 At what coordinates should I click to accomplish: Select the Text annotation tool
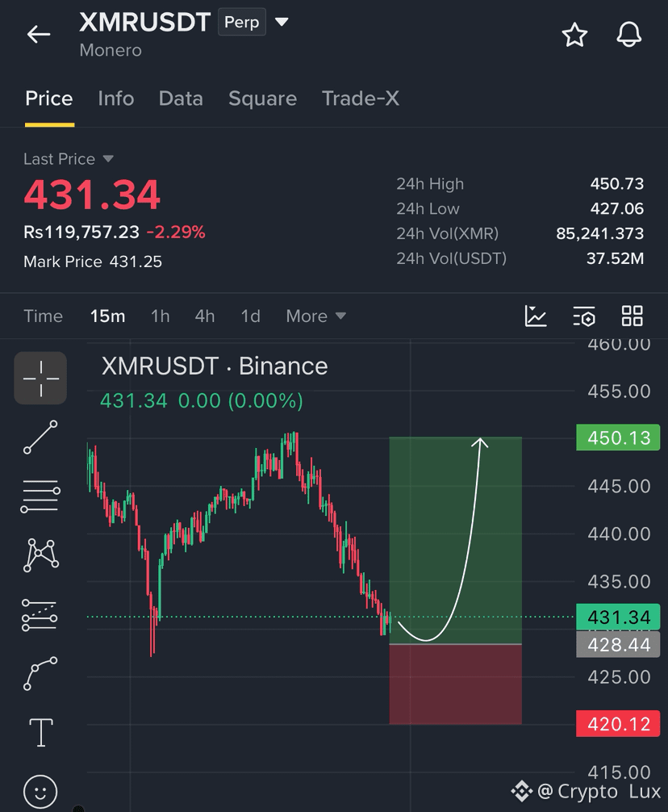click(41, 732)
